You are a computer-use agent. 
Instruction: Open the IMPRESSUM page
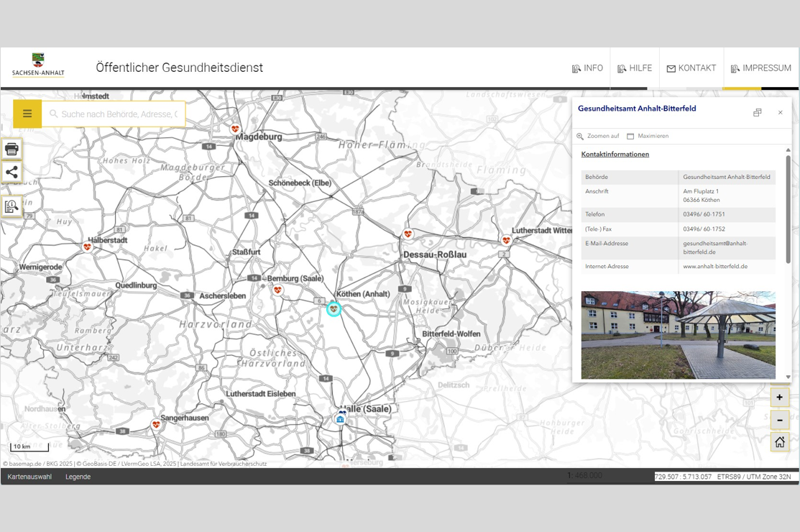tap(760, 68)
